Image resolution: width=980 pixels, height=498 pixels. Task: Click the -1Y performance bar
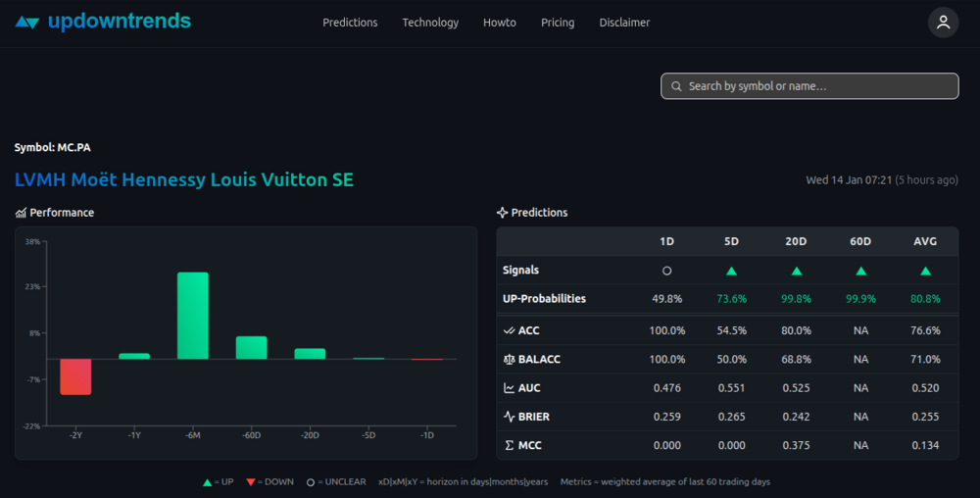134,356
